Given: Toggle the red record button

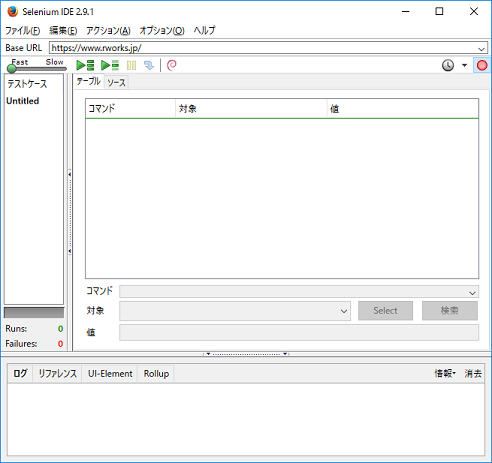Looking at the screenshot, I should click(482, 65).
